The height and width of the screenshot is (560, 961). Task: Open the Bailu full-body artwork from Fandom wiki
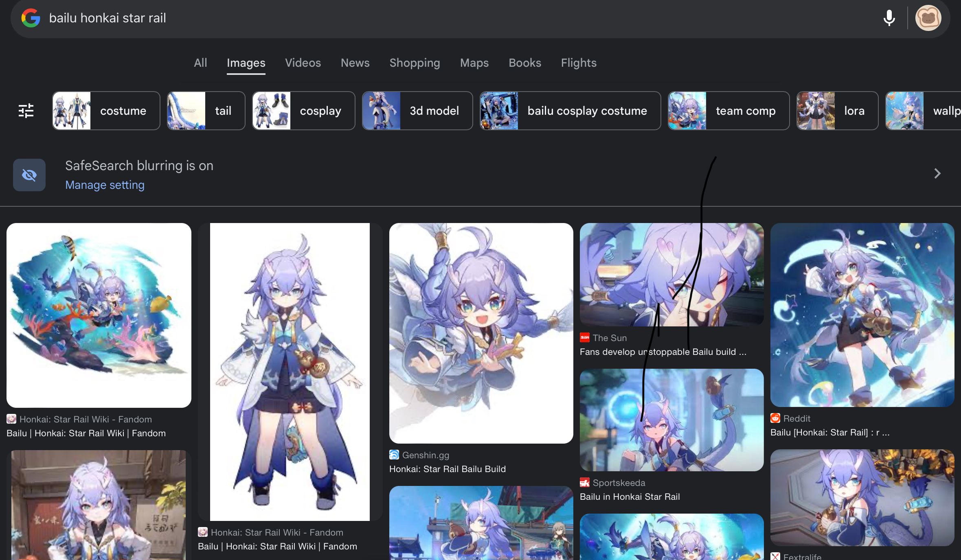289,370
